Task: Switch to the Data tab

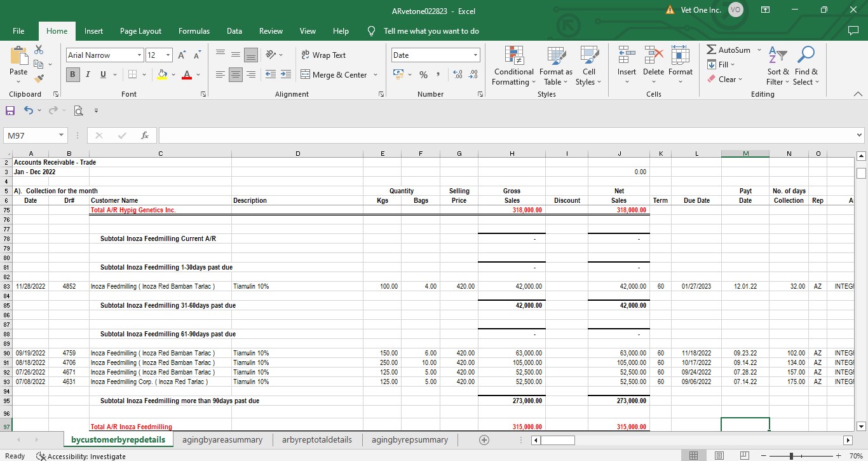Action: 234,31
